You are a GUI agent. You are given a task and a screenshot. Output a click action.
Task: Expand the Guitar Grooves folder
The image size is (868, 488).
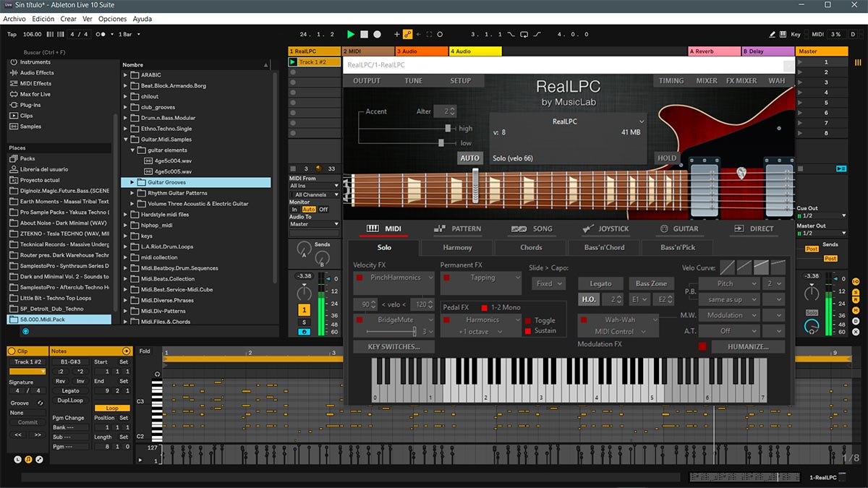[132, 182]
